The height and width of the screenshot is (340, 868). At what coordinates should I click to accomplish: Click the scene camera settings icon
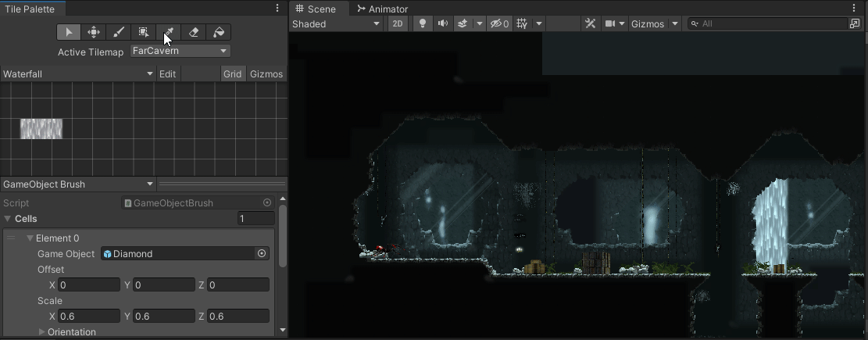[610, 23]
